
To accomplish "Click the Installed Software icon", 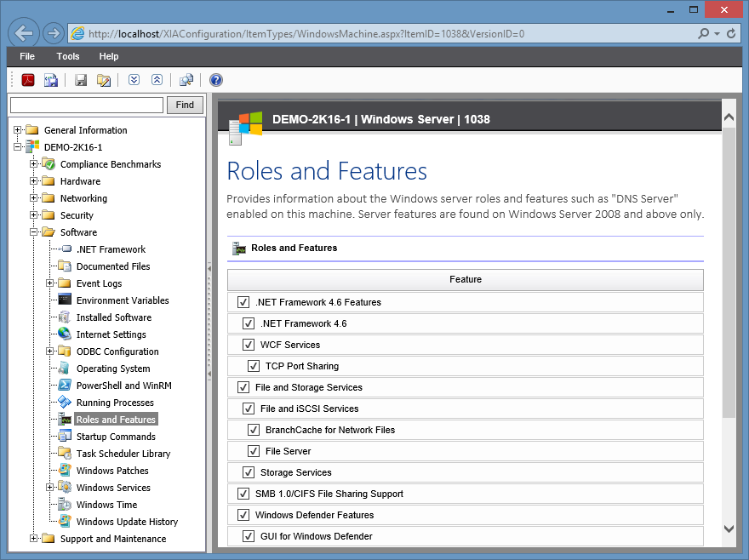I will point(65,317).
